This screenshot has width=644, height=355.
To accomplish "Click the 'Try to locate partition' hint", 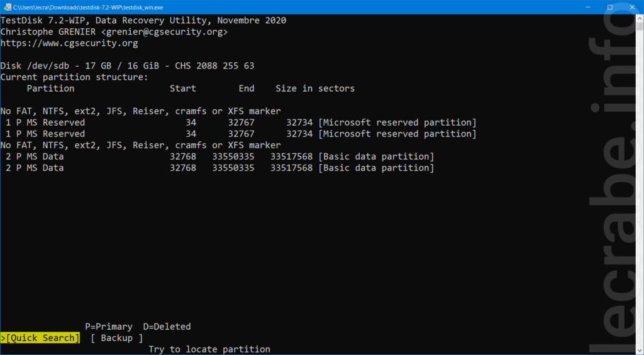I will pyautogui.click(x=209, y=349).
